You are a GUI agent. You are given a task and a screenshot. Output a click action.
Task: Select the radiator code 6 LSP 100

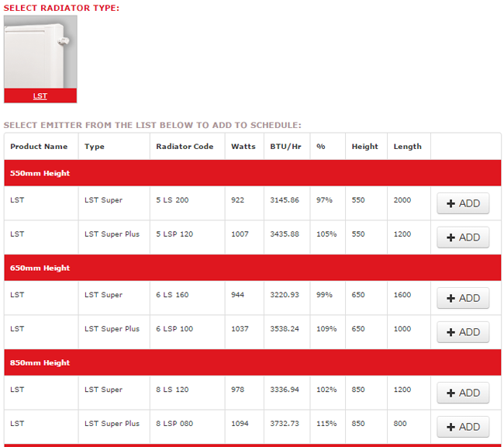pyautogui.click(x=174, y=329)
